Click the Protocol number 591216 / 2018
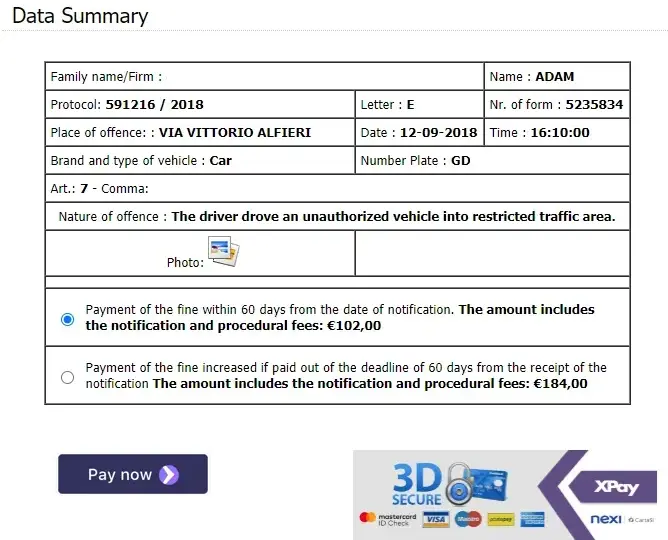Viewport: 668px width, 540px height. click(x=155, y=104)
